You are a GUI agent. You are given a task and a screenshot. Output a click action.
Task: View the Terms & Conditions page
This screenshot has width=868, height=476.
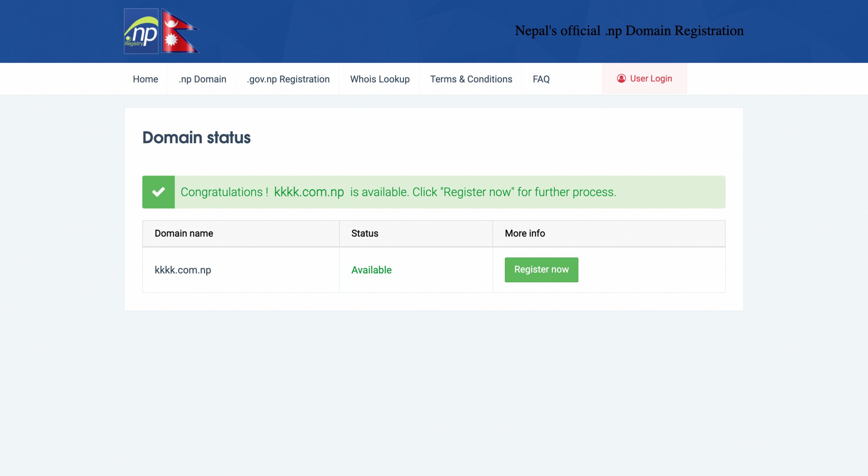(471, 79)
